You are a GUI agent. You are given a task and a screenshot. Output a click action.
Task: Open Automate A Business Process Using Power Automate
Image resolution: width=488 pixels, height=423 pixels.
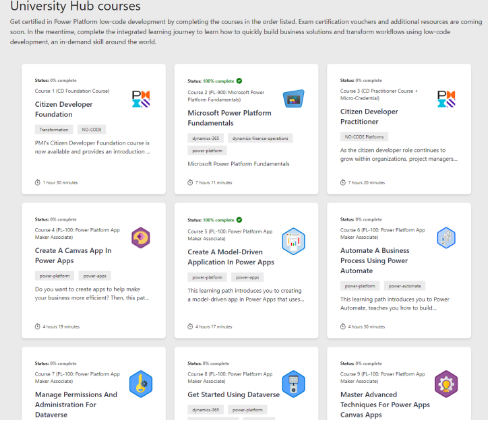coord(375,261)
